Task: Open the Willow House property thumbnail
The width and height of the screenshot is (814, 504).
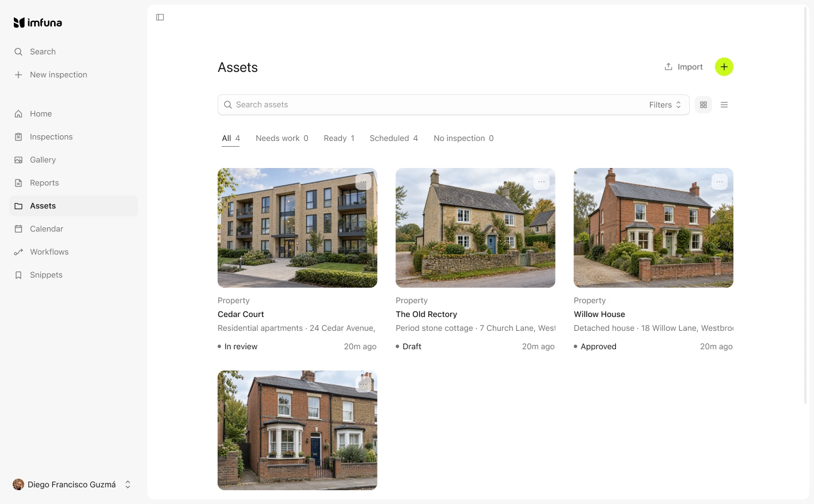Action: [x=653, y=228]
